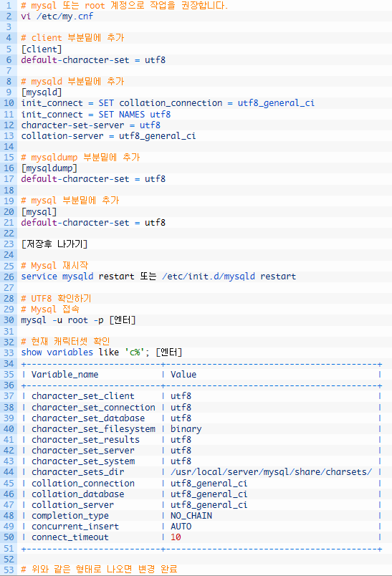Click 'collation_connection' row name
The width and height of the screenshot is (392, 576).
83,484
